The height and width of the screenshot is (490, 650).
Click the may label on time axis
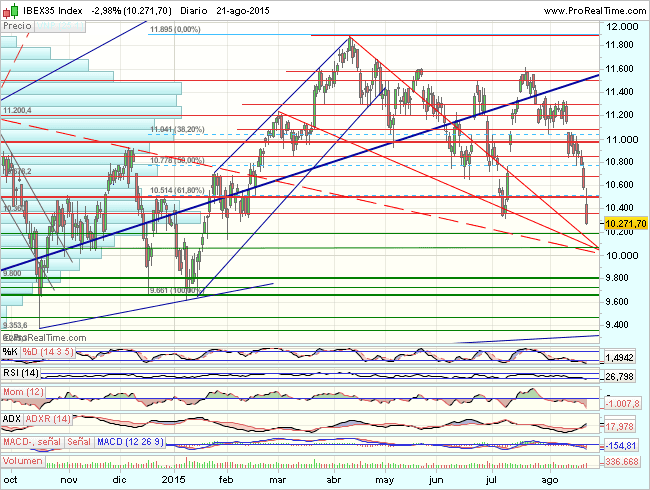tap(384, 480)
